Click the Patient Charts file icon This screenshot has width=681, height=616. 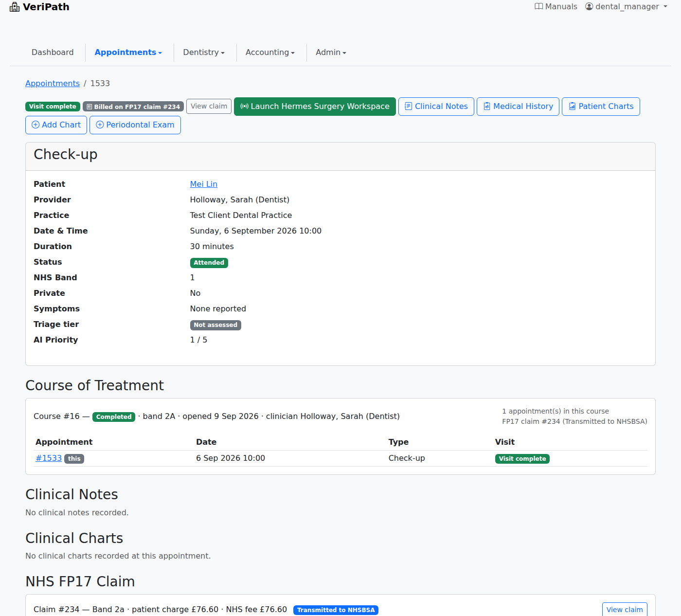pyautogui.click(x=572, y=106)
